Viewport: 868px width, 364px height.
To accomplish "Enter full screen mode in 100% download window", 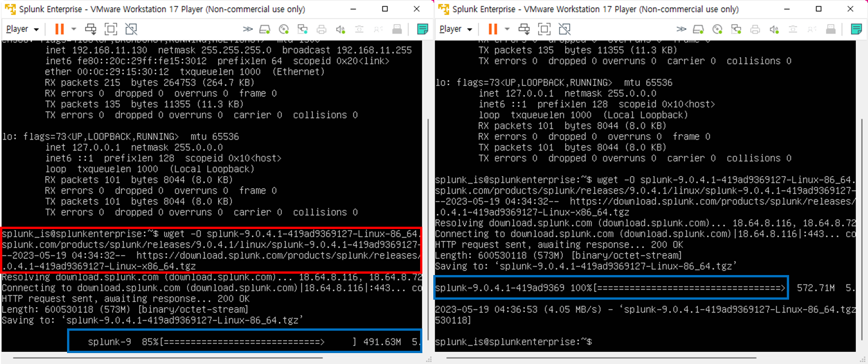I will [x=544, y=29].
